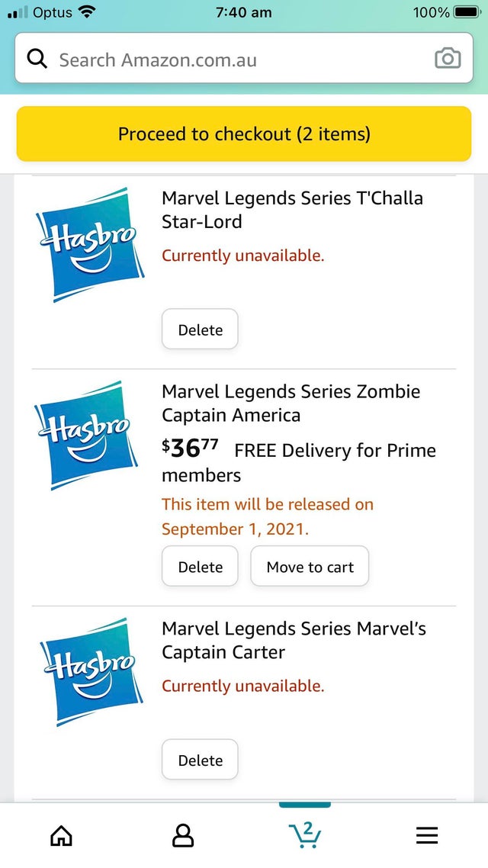Click Proceed to checkout button
Viewport: 488px width, 868px height.
pos(244,134)
